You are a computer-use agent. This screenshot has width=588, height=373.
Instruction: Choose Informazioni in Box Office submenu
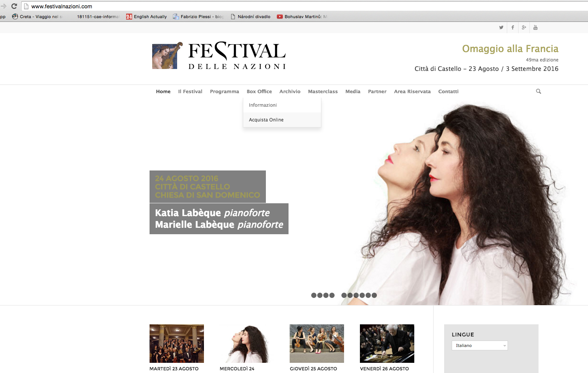[263, 105]
